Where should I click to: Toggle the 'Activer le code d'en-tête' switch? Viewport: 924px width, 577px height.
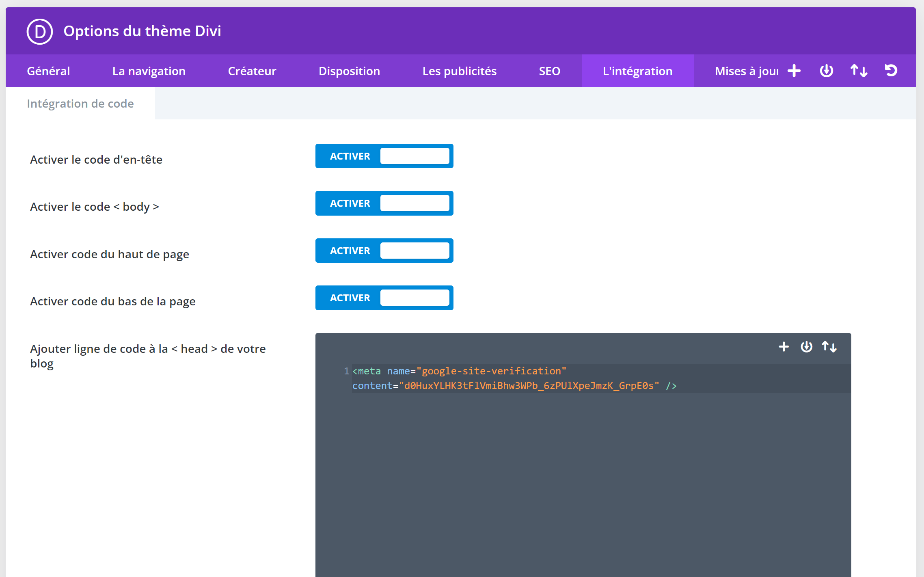(x=384, y=156)
